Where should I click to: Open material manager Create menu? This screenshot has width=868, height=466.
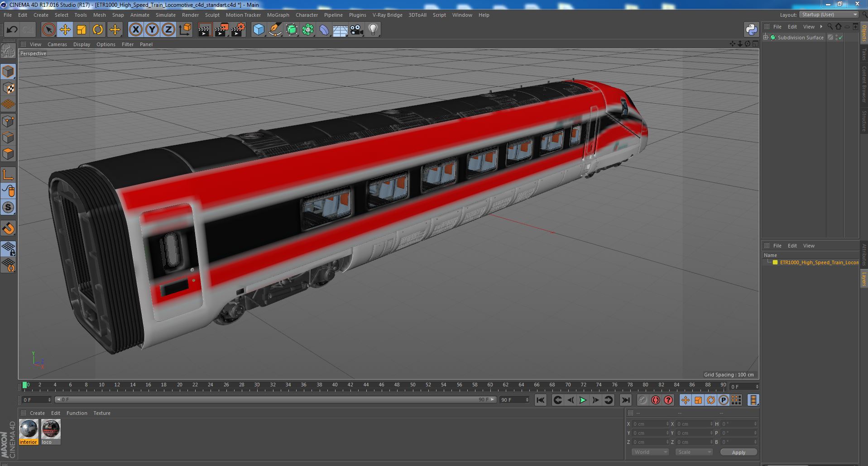pos(37,413)
